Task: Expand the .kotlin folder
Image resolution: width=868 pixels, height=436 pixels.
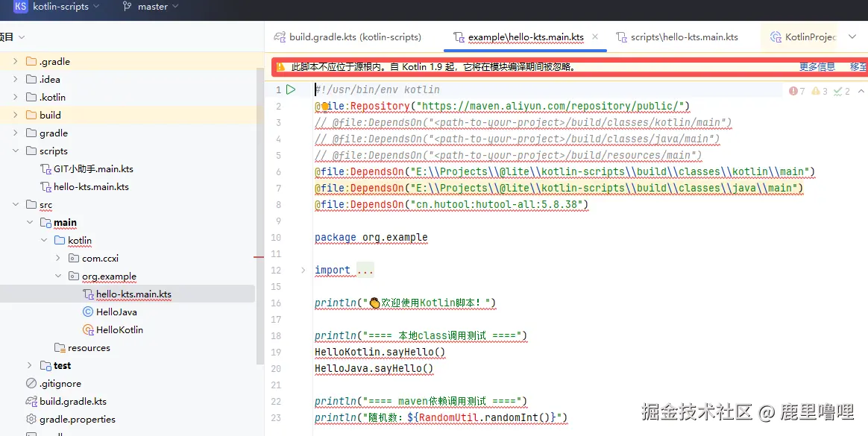Action: coord(16,97)
